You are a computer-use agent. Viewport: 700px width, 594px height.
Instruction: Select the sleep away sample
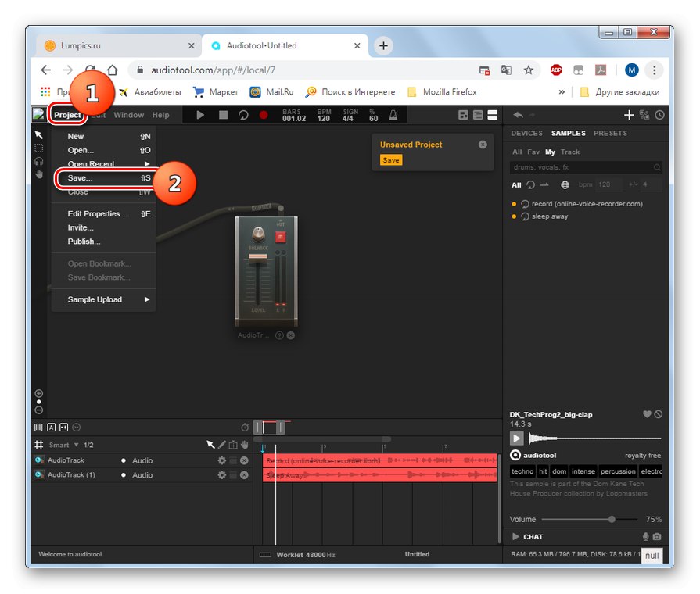click(550, 216)
